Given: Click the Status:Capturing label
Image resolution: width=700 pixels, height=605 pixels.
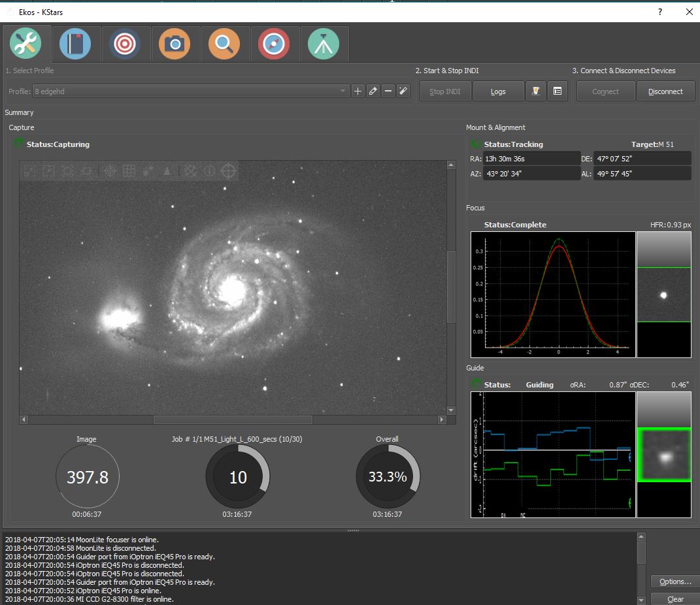Looking at the screenshot, I should 58,144.
